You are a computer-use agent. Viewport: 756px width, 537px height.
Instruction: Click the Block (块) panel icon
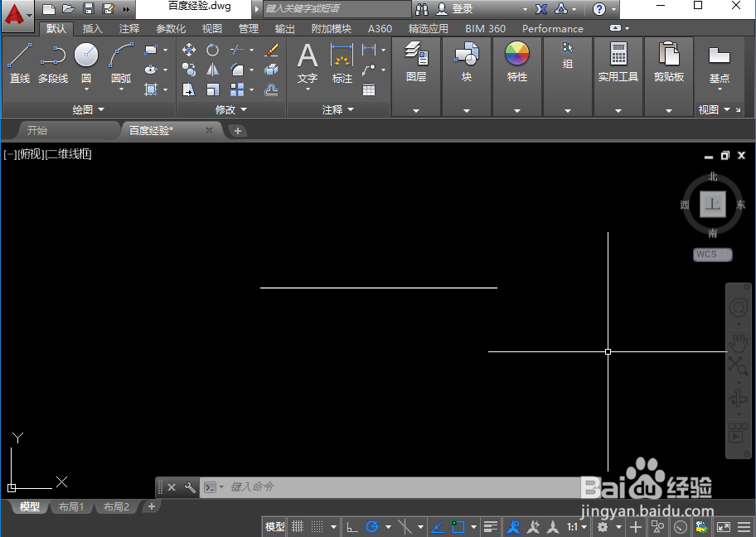pyautogui.click(x=466, y=61)
